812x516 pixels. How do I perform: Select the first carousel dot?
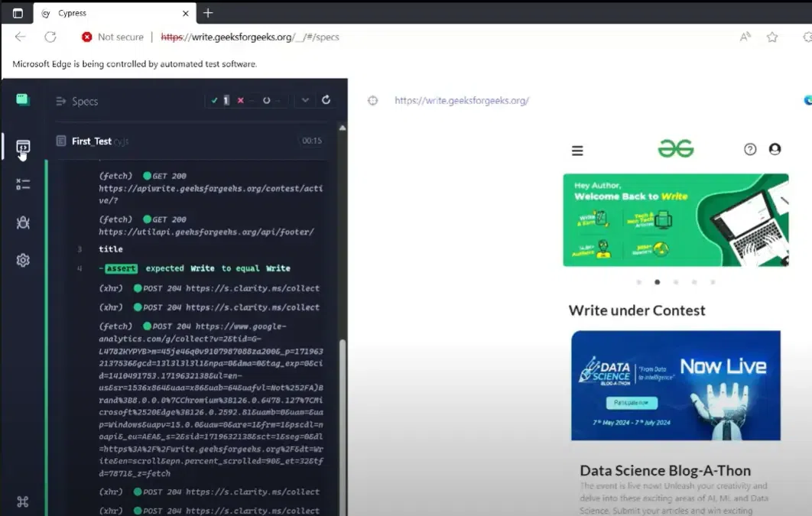point(639,282)
